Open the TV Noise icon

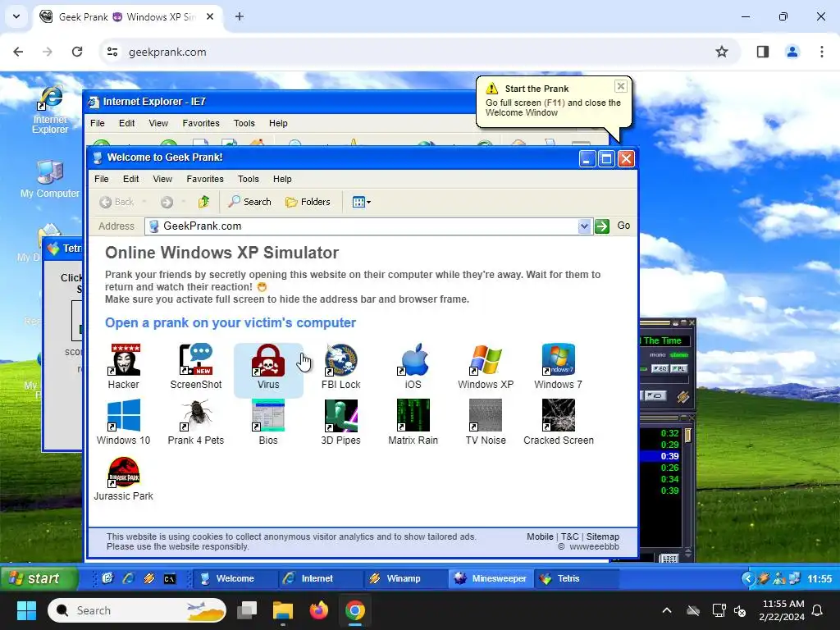(x=486, y=422)
